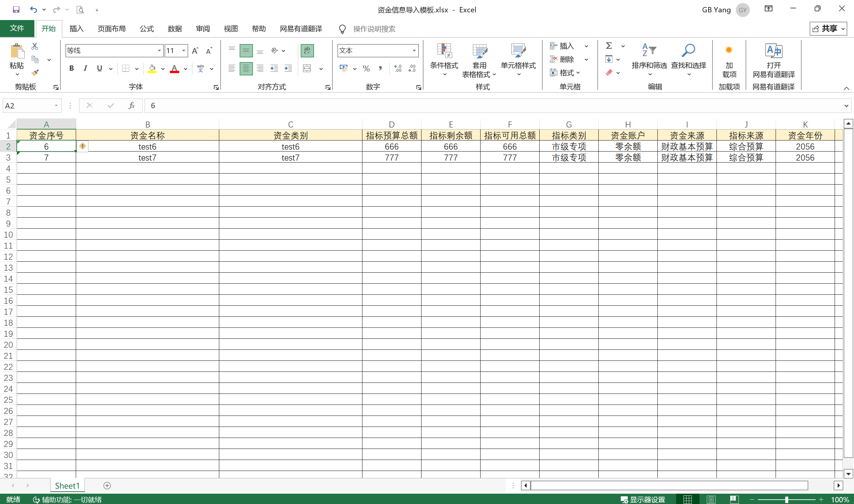Decrease the cell indent
This screenshot has width=854, height=504.
pyautogui.click(x=274, y=69)
